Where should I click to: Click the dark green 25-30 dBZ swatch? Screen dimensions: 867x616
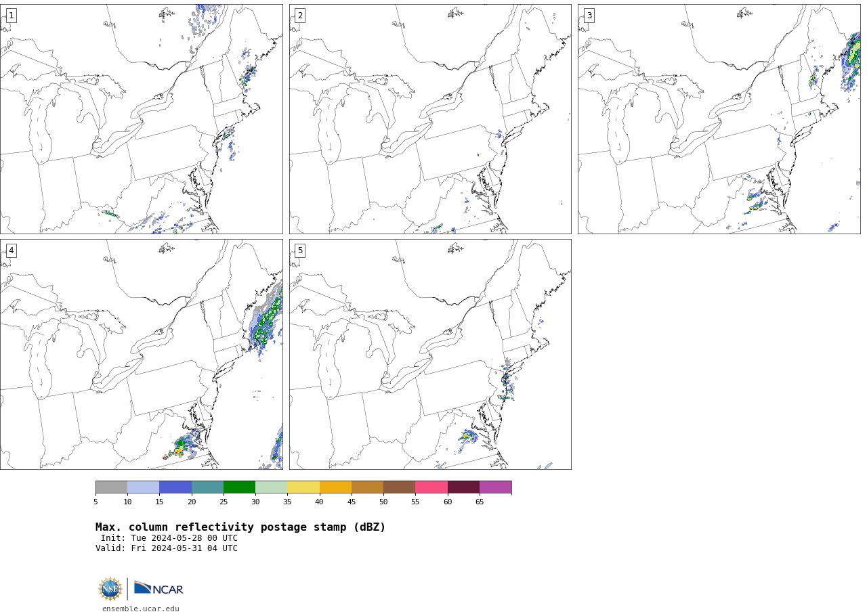[239, 487]
